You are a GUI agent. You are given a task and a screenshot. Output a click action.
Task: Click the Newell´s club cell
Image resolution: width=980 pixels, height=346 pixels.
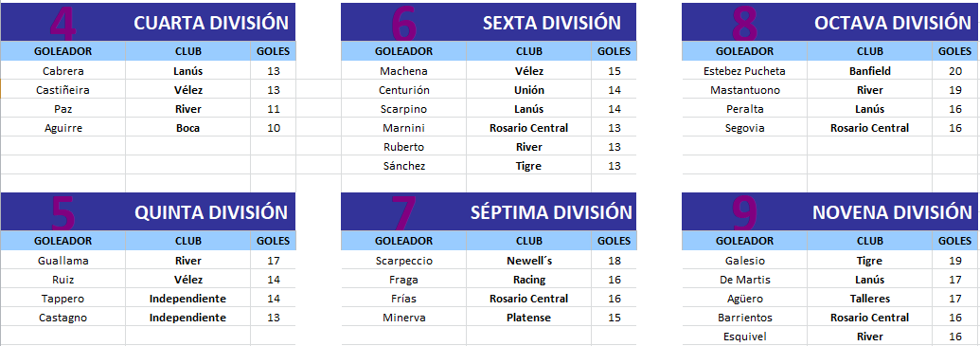tap(528, 261)
